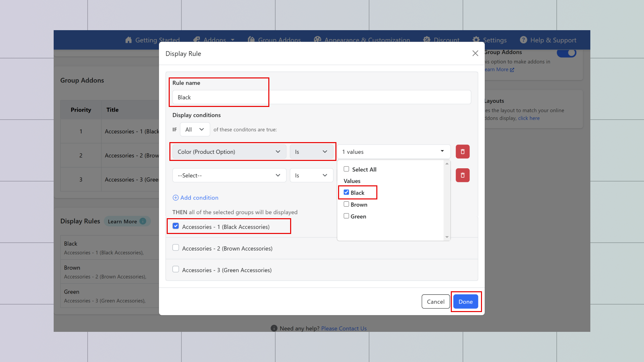
Task: Click the info icon beside Need any help
Action: point(274,328)
